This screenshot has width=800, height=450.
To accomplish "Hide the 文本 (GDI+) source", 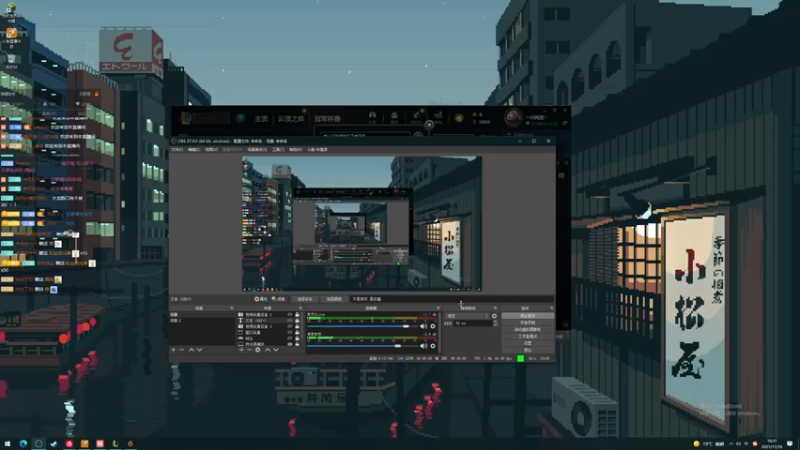I will coord(290,320).
